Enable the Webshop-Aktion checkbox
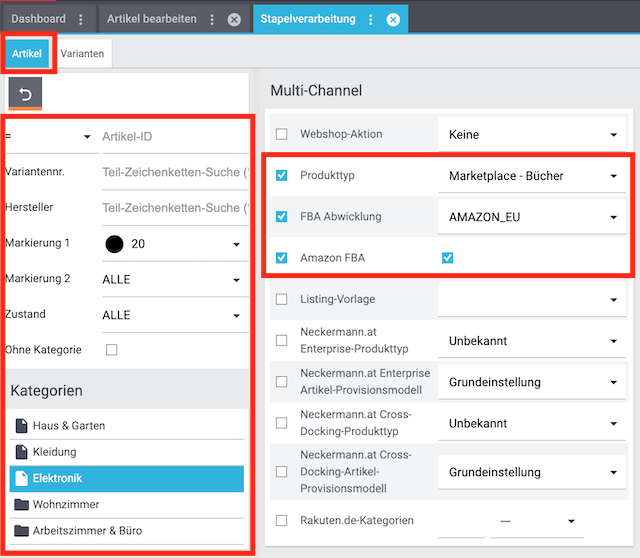 pyautogui.click(x=281, y=134)
